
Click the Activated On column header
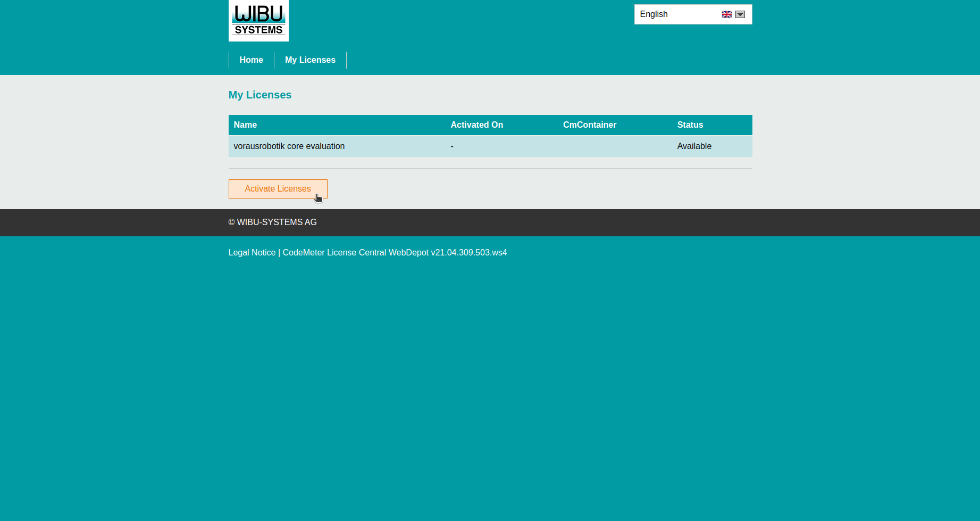(476, 125)
